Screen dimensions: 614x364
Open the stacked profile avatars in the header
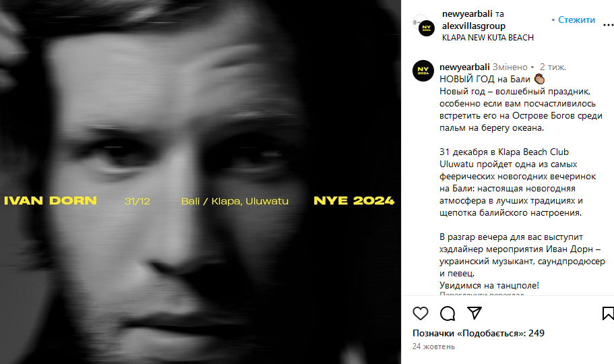coord(424,26)
